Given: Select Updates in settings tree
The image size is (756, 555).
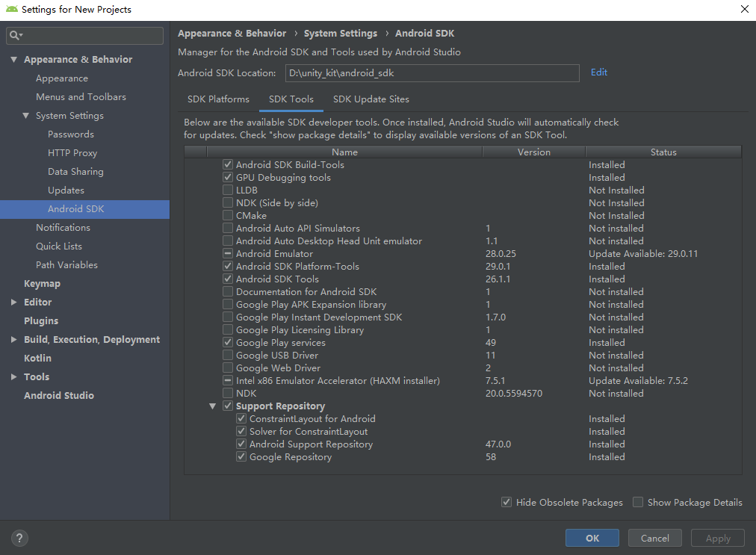Looking at the screenshot, I should tap(66, 190).
